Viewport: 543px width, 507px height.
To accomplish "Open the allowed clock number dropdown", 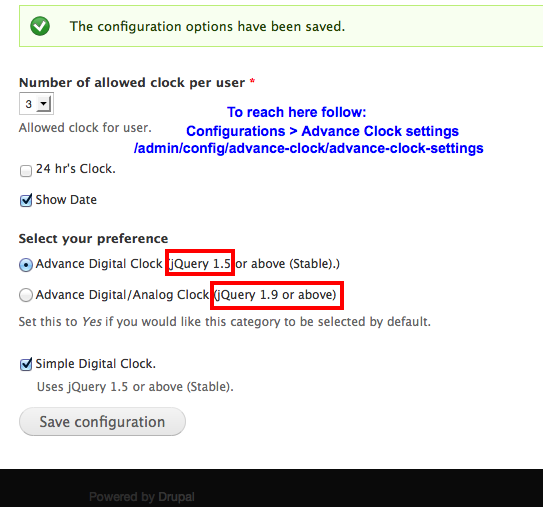I will 36,104.
